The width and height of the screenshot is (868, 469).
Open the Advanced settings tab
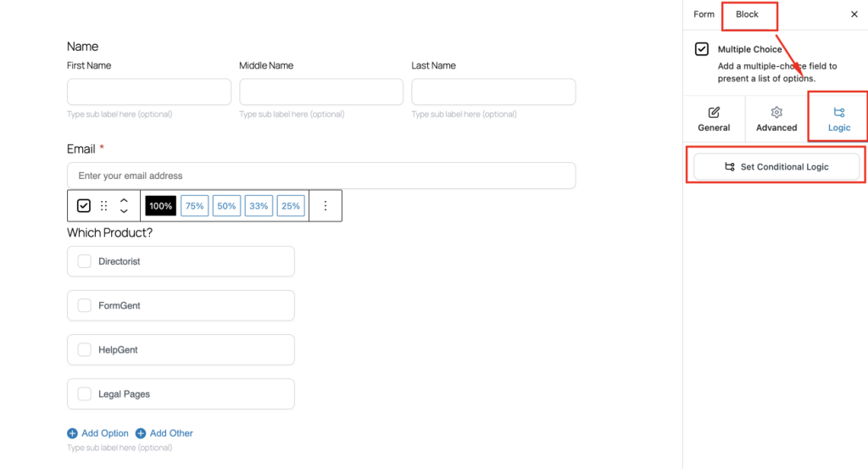click(x=776, y=119)
